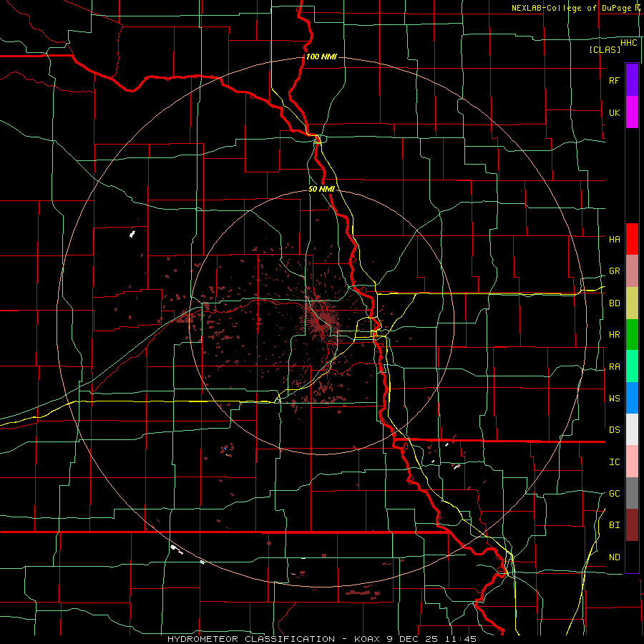Screen dimensions: 644x644
Task: Click the green HR legend swatch
Action: (x=632, y=335)
